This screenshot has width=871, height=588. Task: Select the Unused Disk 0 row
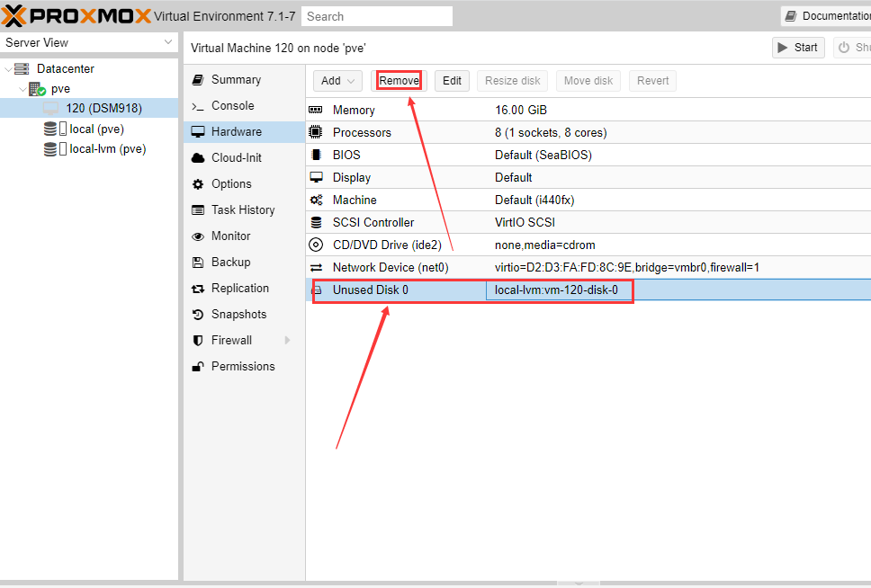click(588, 290)
